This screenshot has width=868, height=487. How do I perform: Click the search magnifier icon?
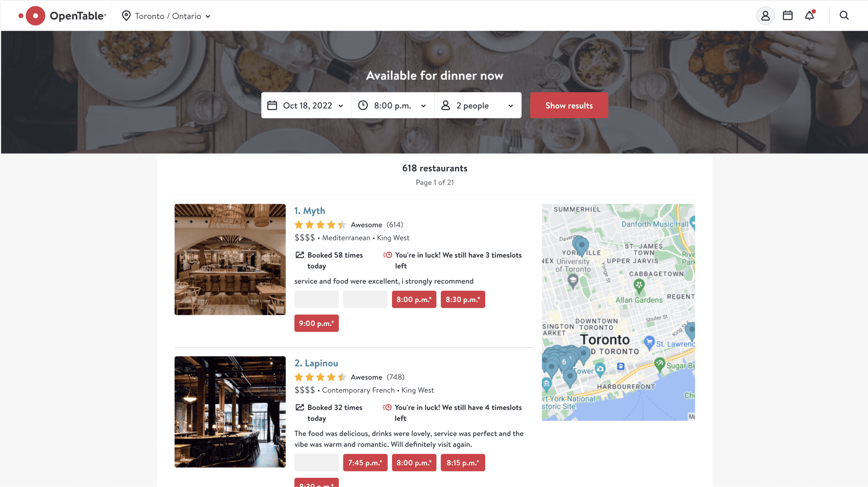click(x=844, y=16)
